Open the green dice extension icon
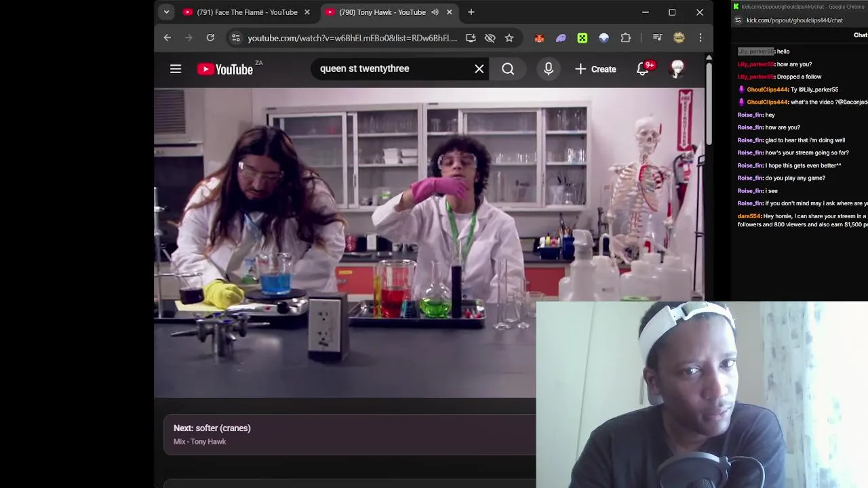The height and width of the screenshot is (488, 868). 583,38
